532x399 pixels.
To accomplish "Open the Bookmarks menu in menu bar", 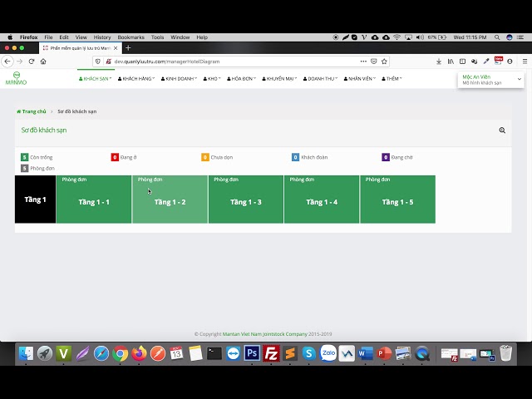I will (131, 37).
